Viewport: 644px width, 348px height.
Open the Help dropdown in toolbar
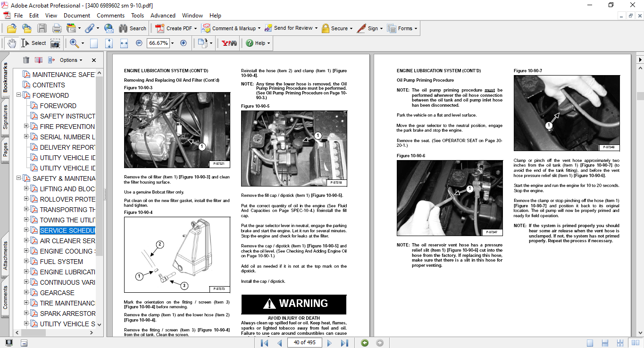click(x=258, y=43)
